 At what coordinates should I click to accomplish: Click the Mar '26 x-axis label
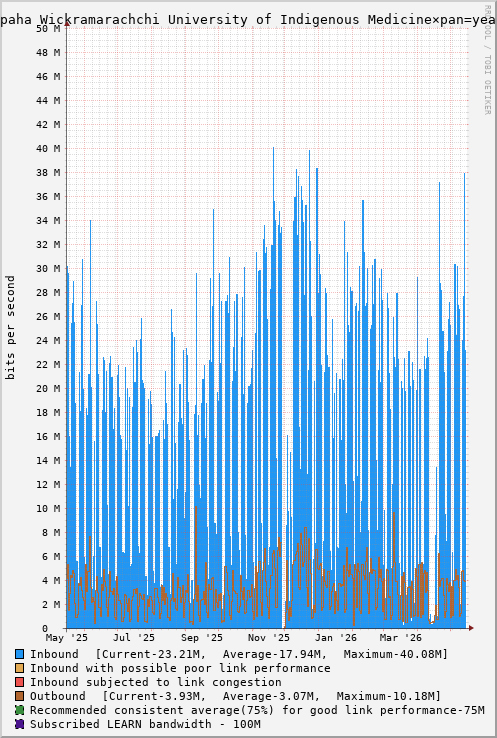tap(401, 638)
